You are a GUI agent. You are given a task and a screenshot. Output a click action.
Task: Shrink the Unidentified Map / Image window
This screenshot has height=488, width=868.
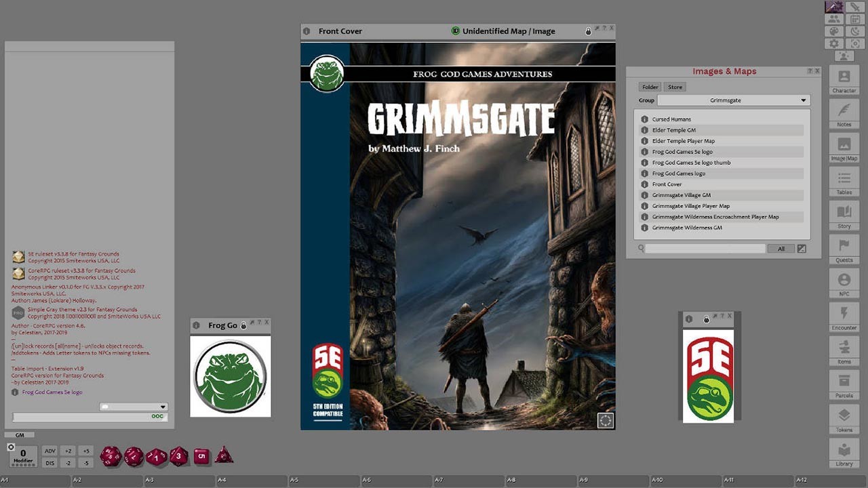pyautogui.click(x=597, y=28)
